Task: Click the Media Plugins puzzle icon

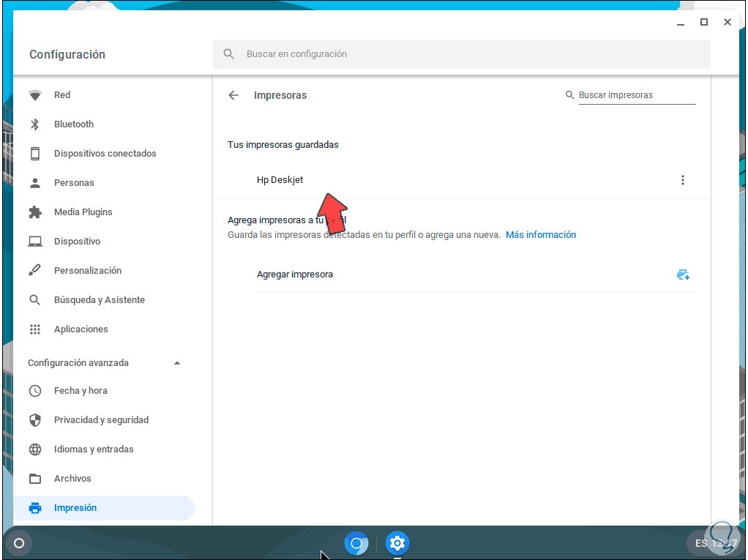Action: [x=35, y=212]
